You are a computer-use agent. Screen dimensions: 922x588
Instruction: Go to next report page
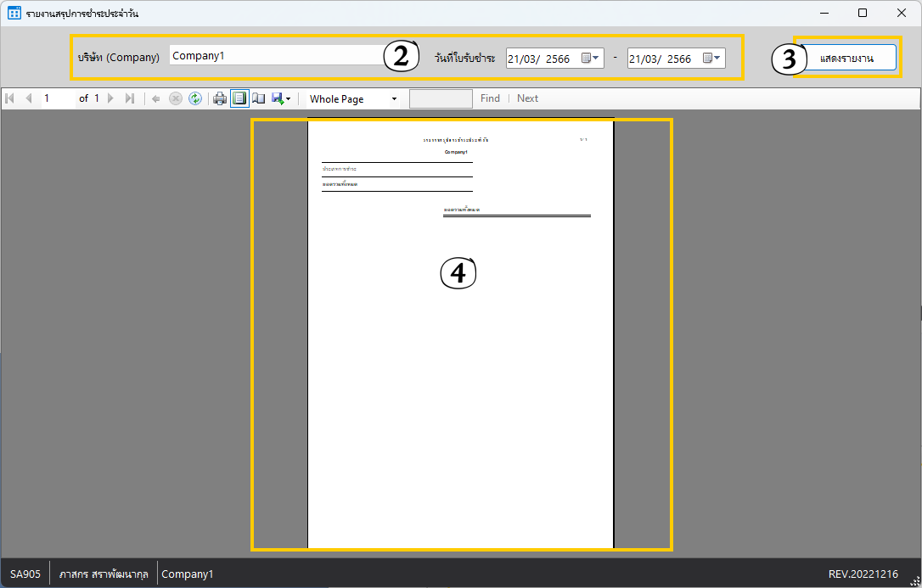(110, 98)
